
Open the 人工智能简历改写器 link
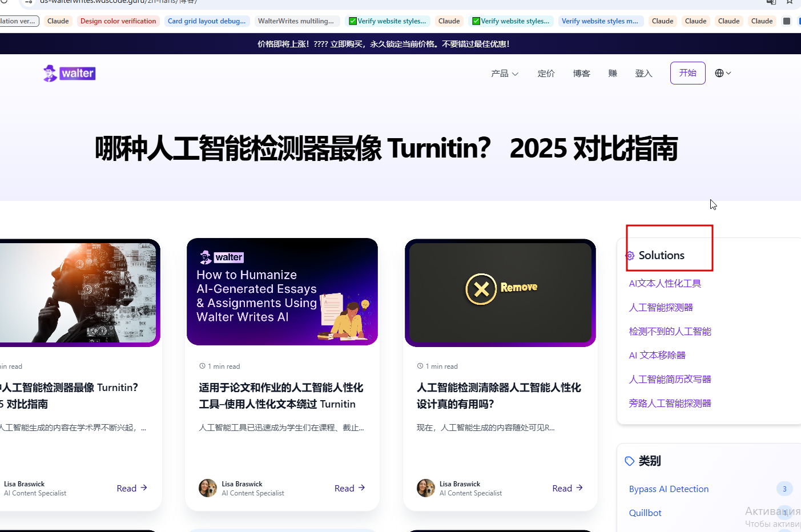tap(670, 380)
